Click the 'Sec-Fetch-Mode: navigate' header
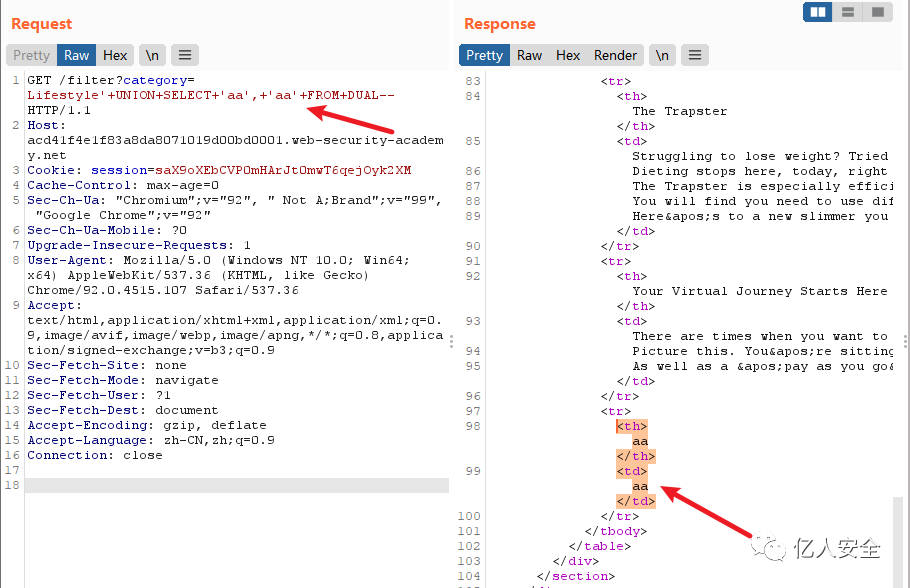This screenshot has height=588, width=910. (x=123, y=380)
